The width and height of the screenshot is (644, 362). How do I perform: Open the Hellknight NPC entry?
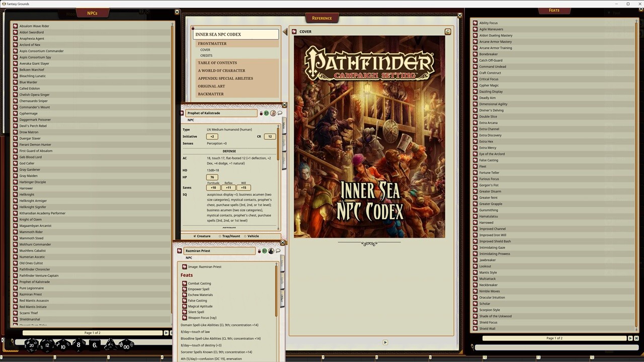27,195
